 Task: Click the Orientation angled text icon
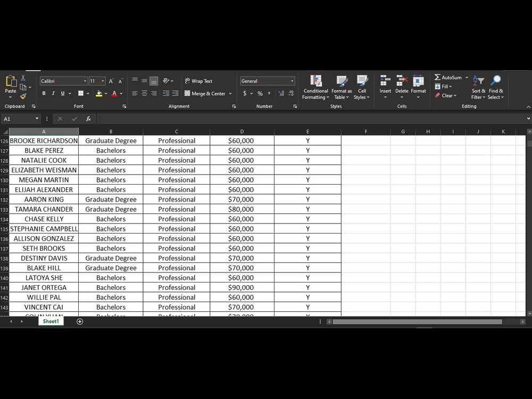pos(166,81)
